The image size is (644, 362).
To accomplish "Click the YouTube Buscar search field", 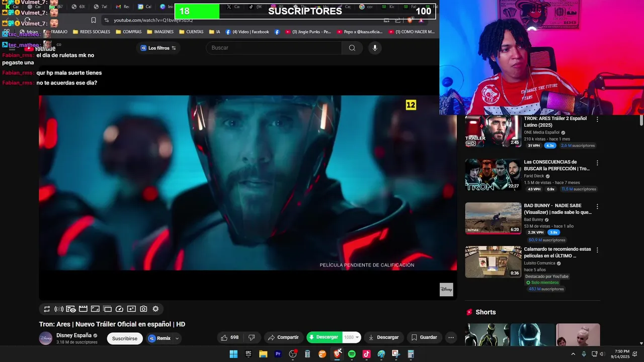I will 274,48.
